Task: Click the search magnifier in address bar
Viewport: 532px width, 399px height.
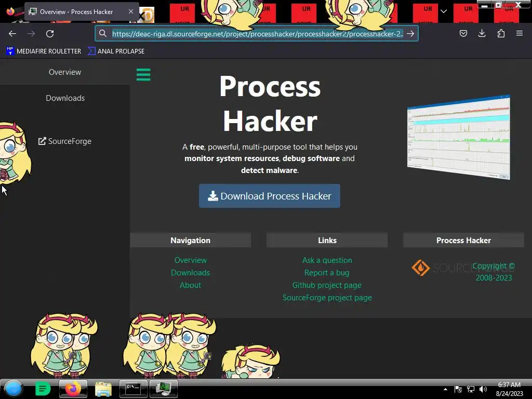Action: pyautogui.click(x=103, y=33)
